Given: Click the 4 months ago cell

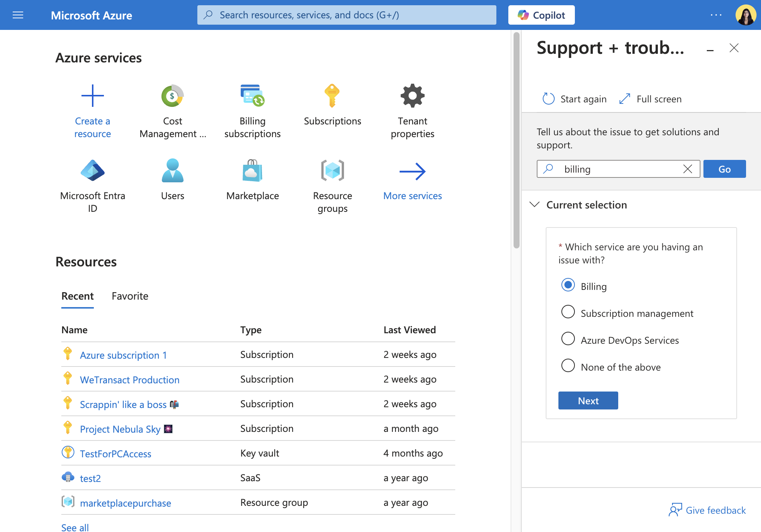Looking at the screenshot, I should [413, 453].
